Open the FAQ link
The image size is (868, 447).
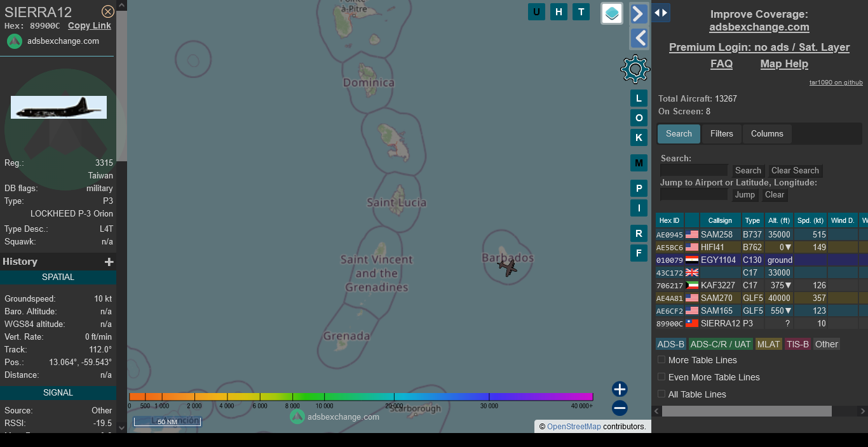pyautogui.click(x=721, y=63)
